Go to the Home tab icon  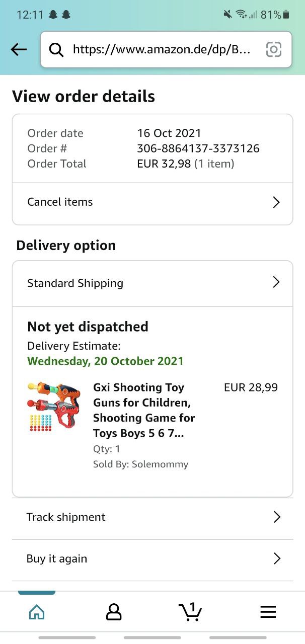(37, 612)
